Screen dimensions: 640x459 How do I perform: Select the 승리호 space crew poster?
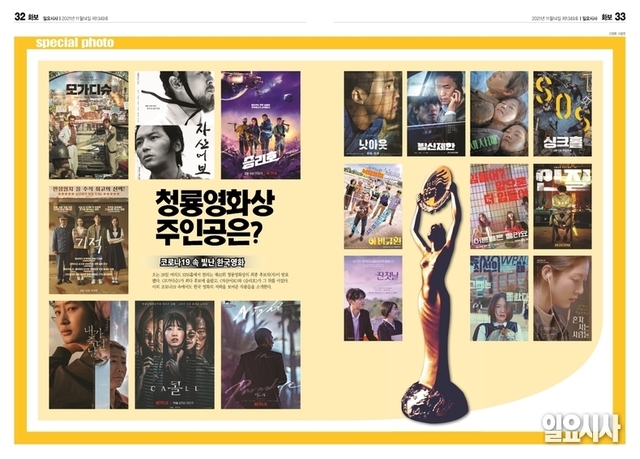pyautogui.click(x=261, y=125)
